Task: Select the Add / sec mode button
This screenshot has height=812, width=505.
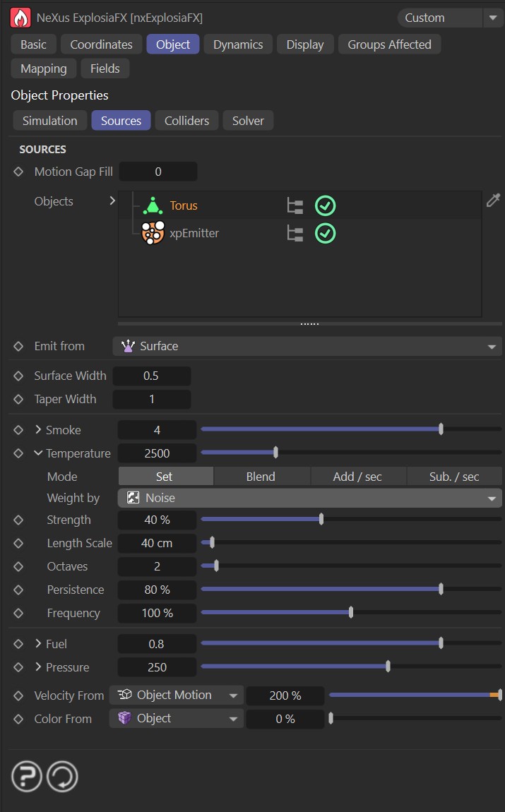Action: tap(357, 477)
